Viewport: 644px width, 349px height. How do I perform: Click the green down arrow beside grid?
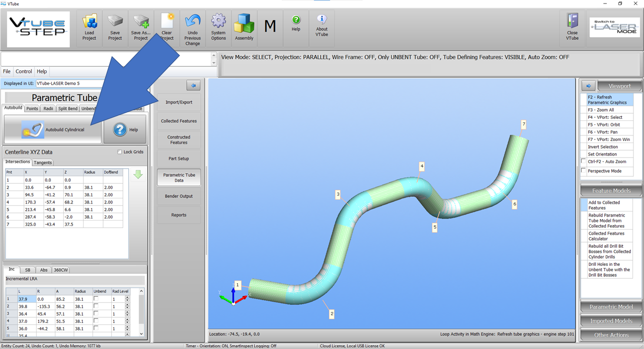[138, 175]
